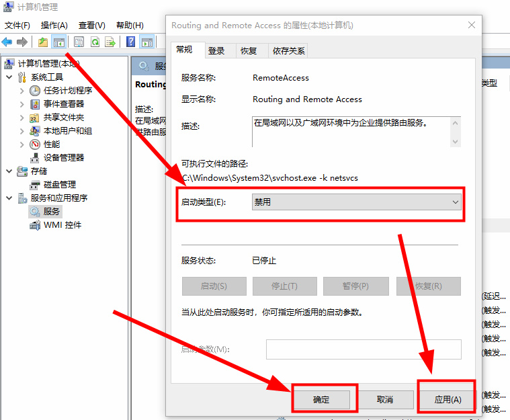Click the export list toolbar icon
510x420 pixels.
[x=110, y=42]
